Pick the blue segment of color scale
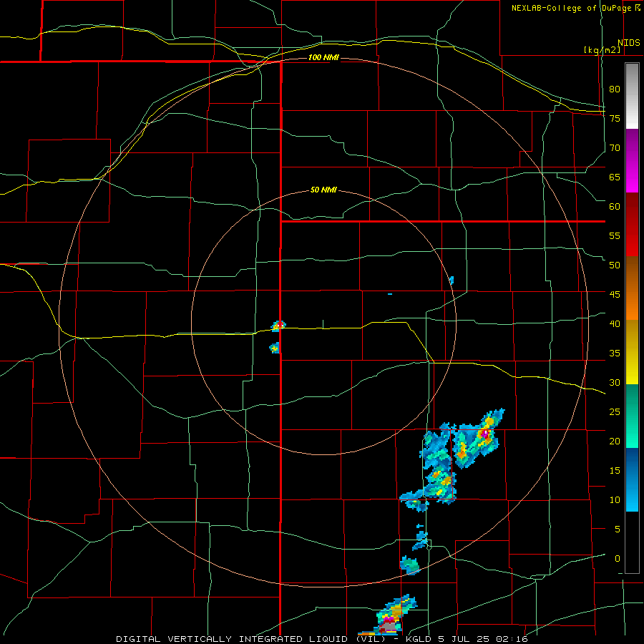 [x=632, y=479]
